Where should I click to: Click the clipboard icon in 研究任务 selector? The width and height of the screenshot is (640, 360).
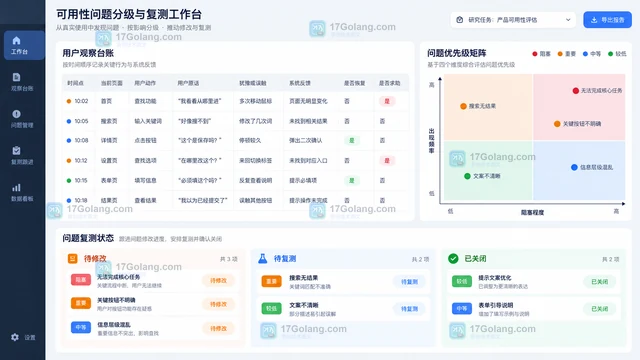coord(460,20)
